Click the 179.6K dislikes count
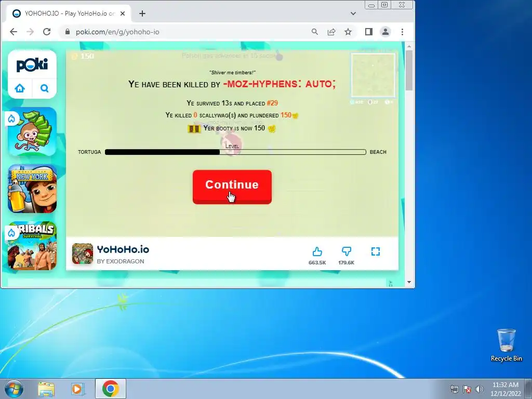Viewport: 532px width, 399px height. [x=347, y=262]
